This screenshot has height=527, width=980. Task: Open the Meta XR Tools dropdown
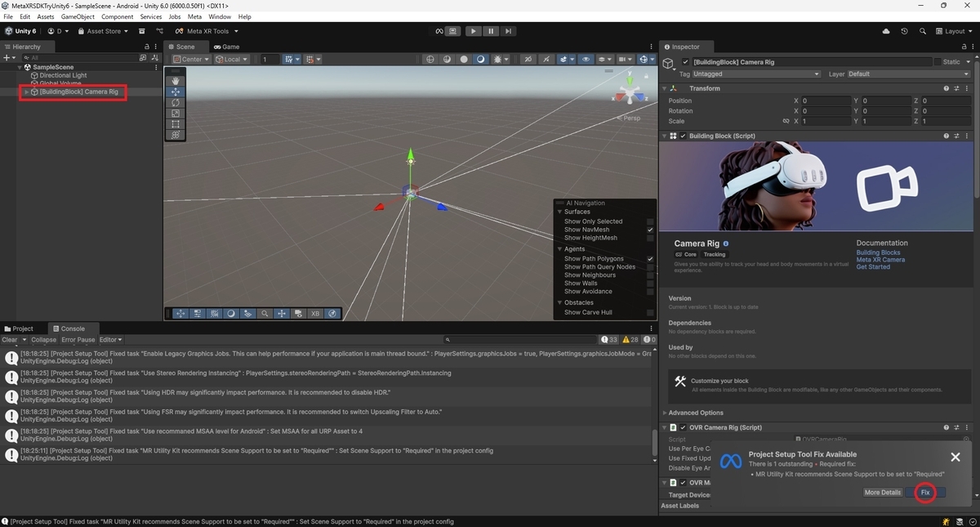tap(207, 31)
